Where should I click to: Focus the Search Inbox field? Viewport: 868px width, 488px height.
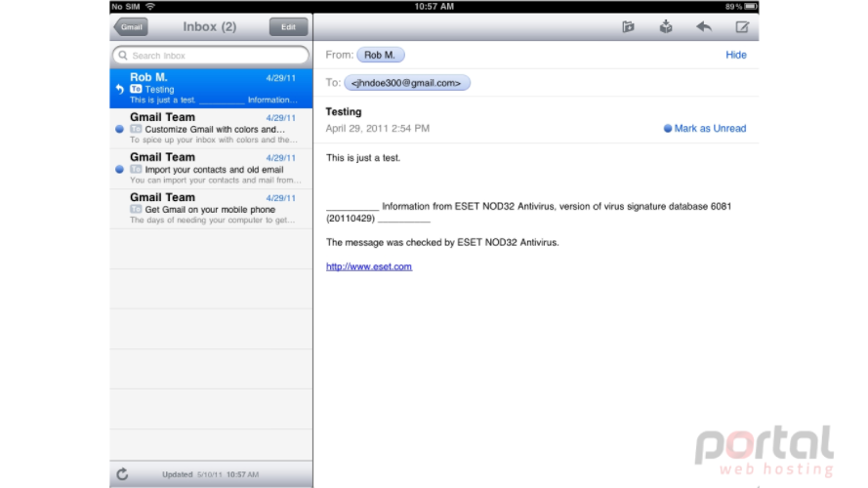(211, 56)
